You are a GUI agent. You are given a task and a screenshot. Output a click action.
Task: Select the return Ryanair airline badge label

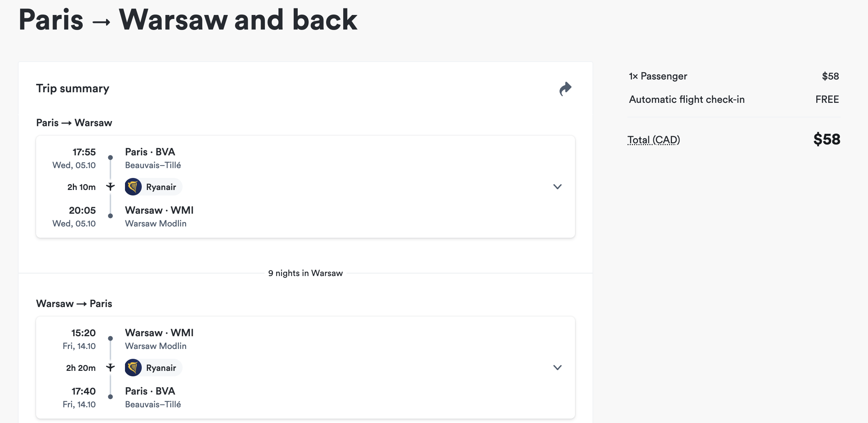161,368
